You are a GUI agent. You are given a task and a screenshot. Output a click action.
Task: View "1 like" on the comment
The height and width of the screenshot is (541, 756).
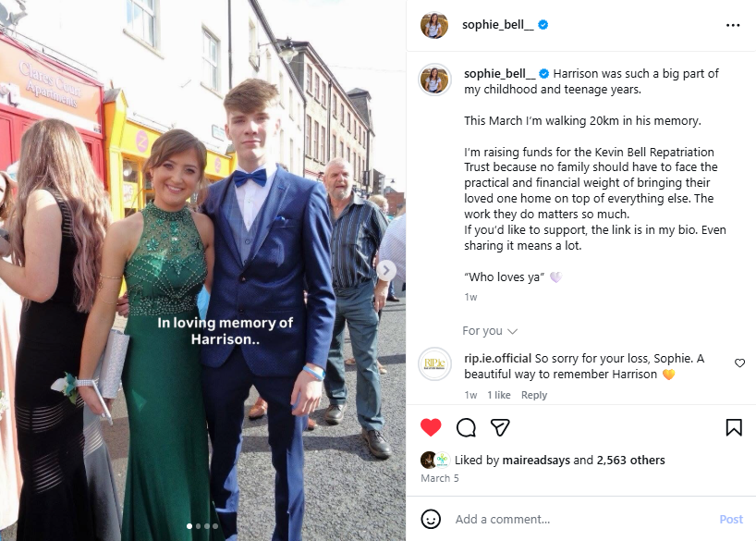499,395
